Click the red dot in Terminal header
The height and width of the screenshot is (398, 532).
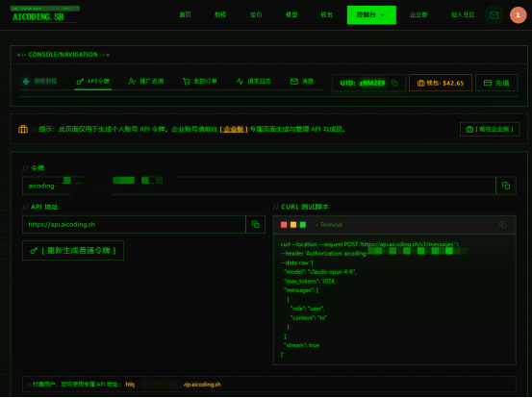[284, 225]
